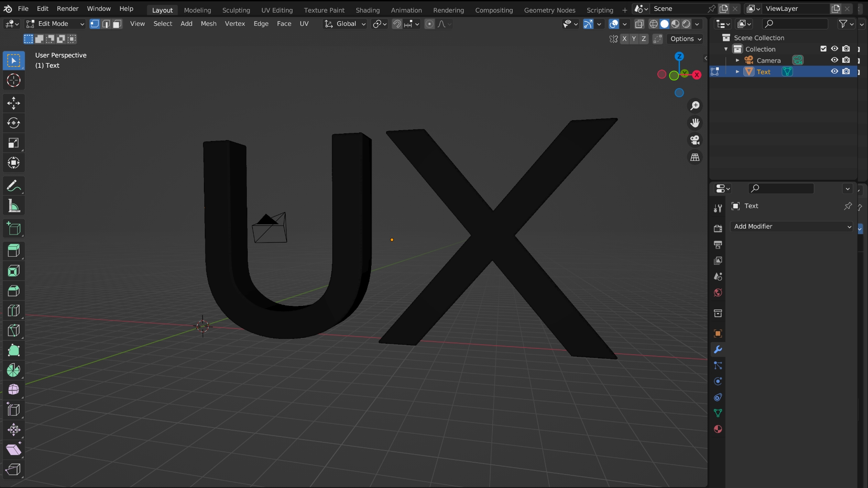Open the Mesh menu
This screenshot has height=488, width=868.
[208, 23]
